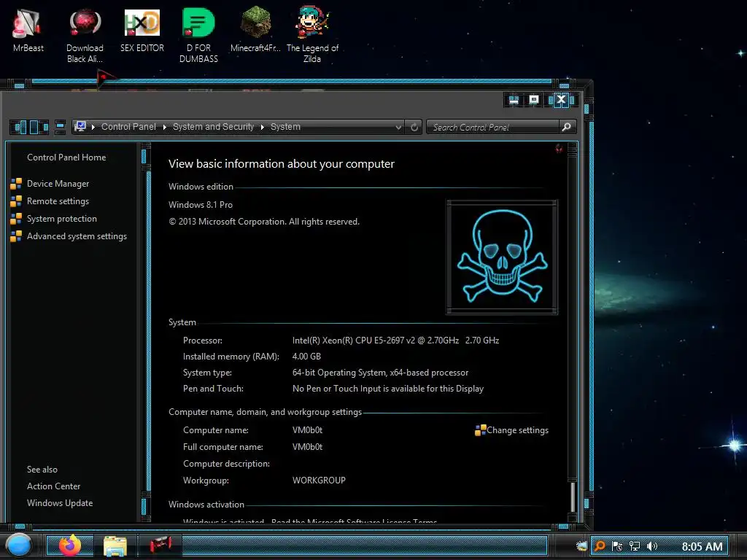Open The Legend of Zilda shortcut
747x560 pixels.
(312, 35)
